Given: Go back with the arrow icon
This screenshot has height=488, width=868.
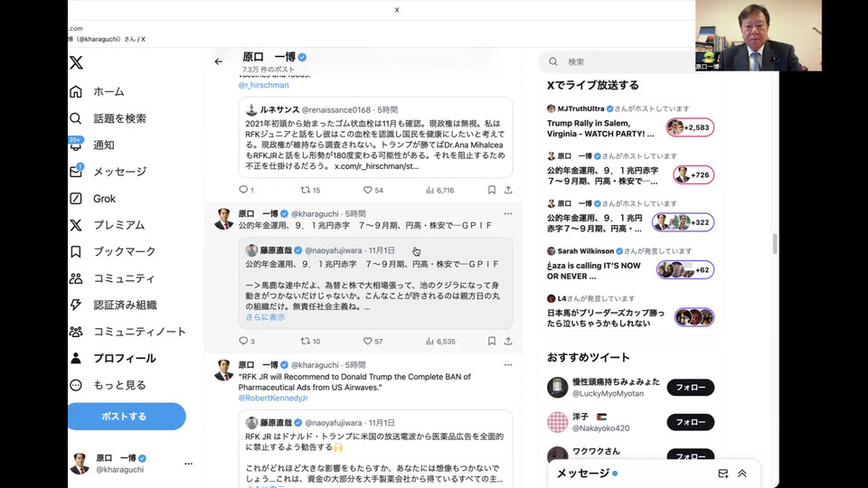Looking at the screenshot, I should 219,61.
